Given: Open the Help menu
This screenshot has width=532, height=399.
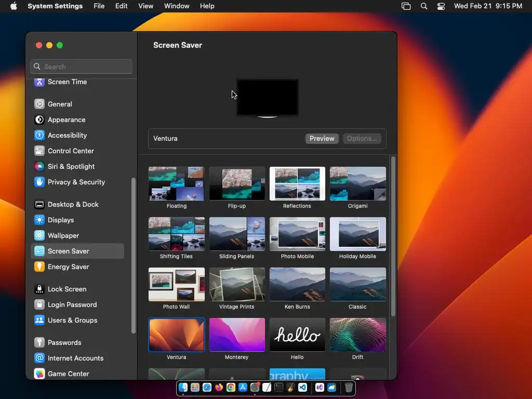Looking at the screenshot, I should click(207, 6).
